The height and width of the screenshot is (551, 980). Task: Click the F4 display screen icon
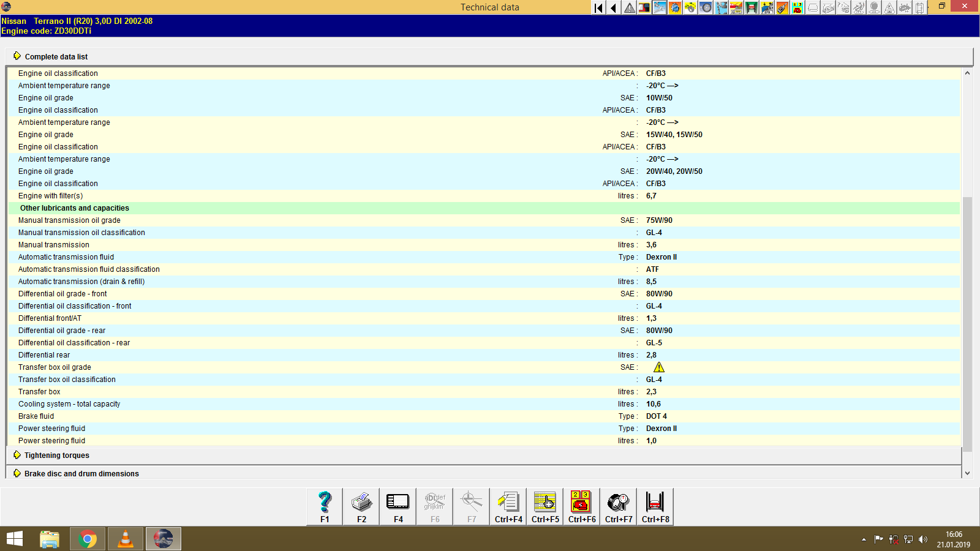point(398,506)
